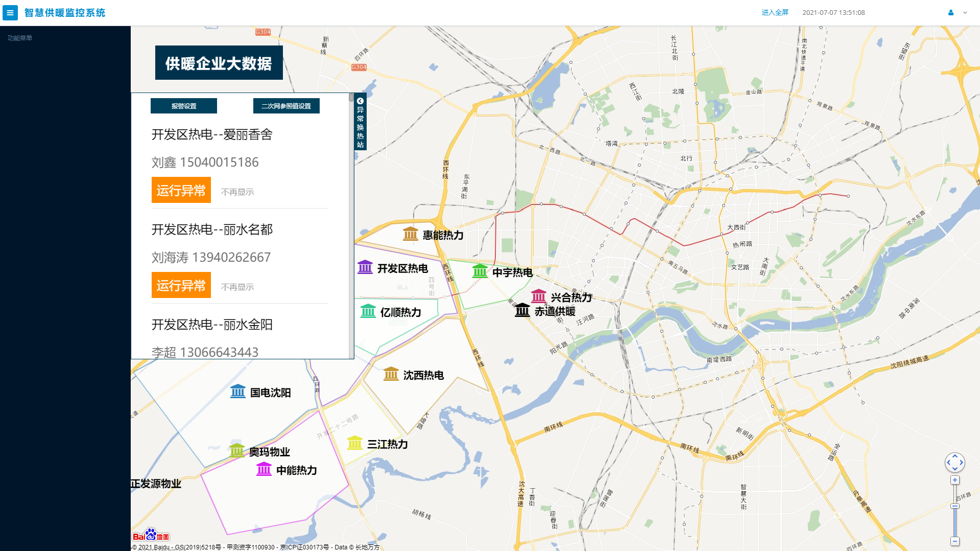Select the 国电沈阳 blue marker icon
Image resolution: width=980 pixels, height=551 pixels.
point(238,392)
